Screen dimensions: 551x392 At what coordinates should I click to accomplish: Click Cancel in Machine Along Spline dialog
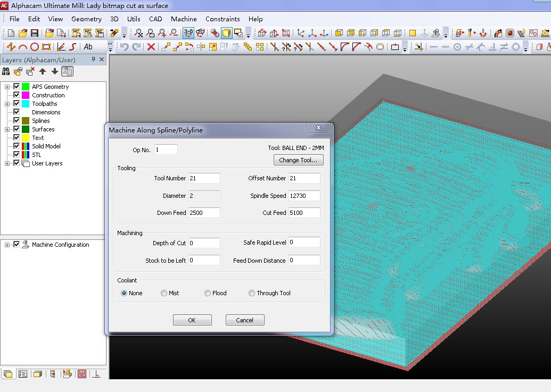245,320
